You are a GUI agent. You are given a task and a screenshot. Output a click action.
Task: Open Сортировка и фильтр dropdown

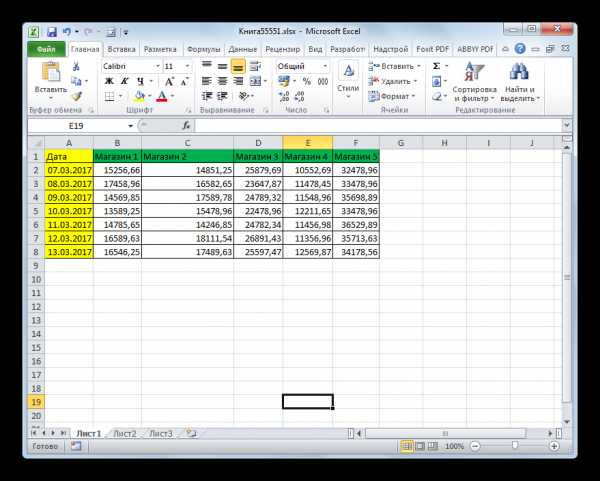[x=474, y=82]
